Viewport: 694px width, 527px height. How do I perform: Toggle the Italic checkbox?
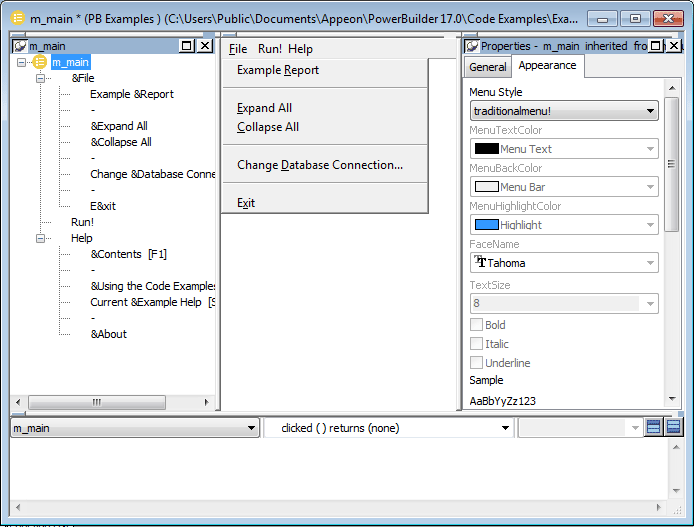477,344
